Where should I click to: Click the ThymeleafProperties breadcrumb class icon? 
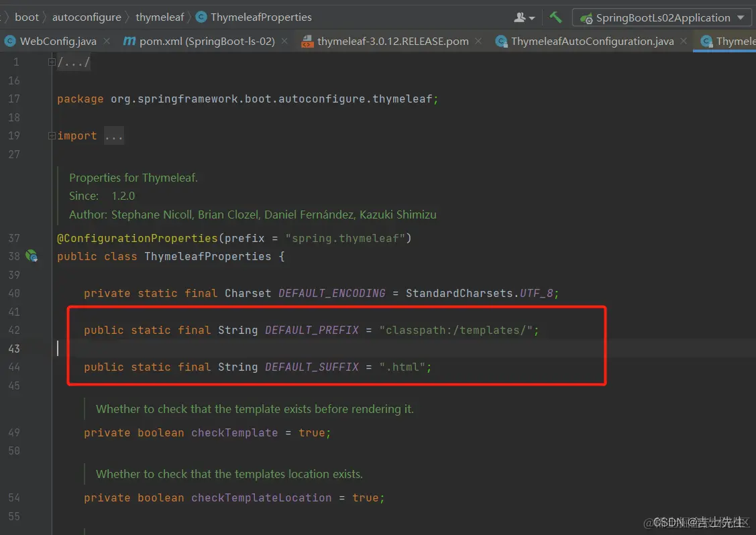click(201, 17)
